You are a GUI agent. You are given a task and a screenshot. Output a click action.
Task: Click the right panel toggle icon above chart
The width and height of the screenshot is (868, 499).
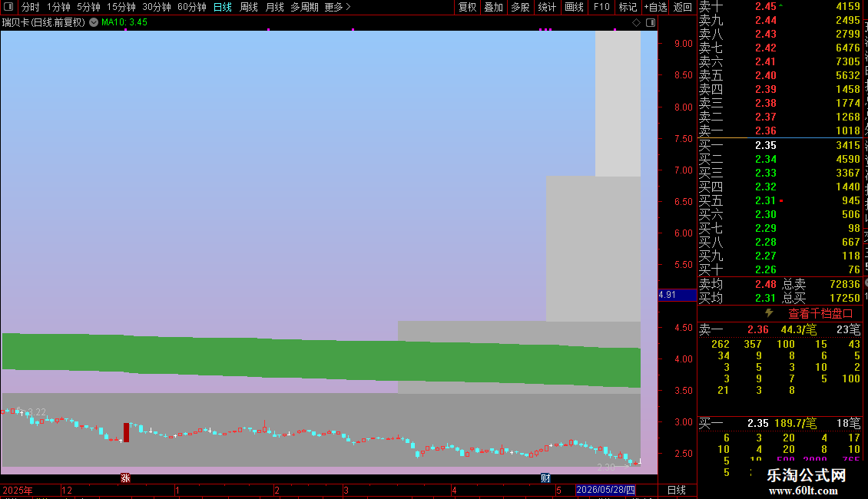click(x=651, y=23)
